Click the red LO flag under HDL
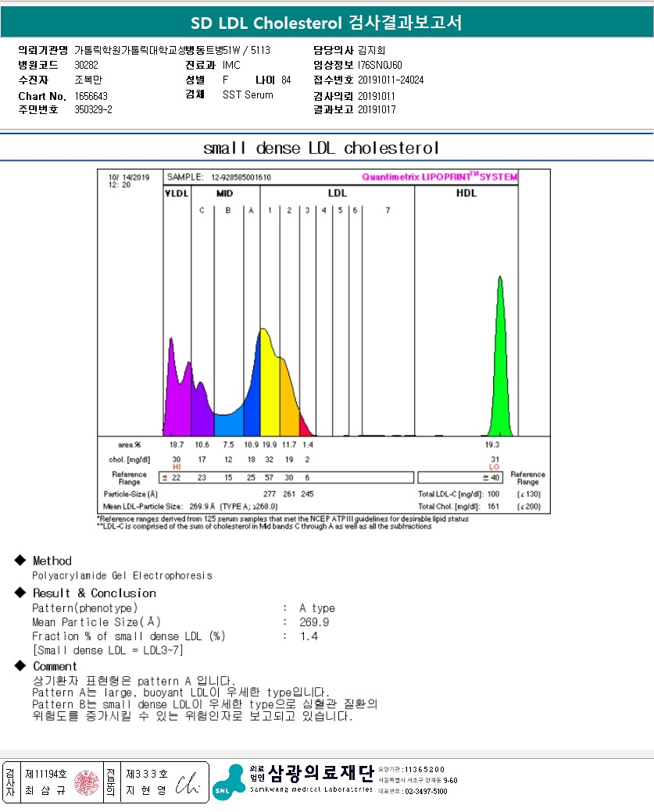Viewport: 654px width, 812px height. pos(494,467)
